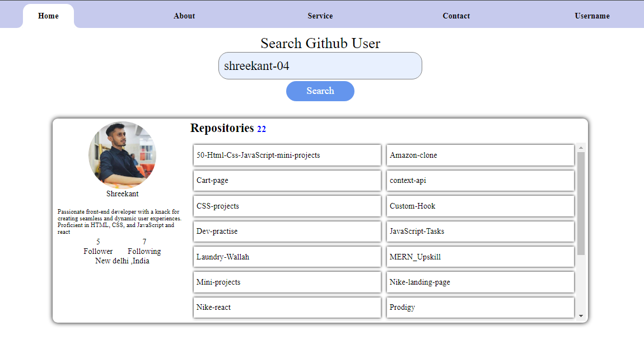Open the Laundry-Wallah repository
The width and height of the screenshot is (644, 340).
coord(287,256)
